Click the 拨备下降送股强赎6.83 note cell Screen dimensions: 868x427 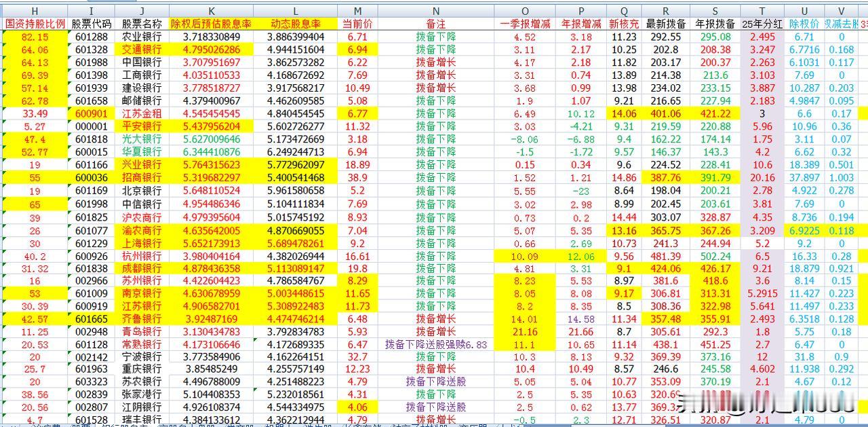click(x=435, y=344)
